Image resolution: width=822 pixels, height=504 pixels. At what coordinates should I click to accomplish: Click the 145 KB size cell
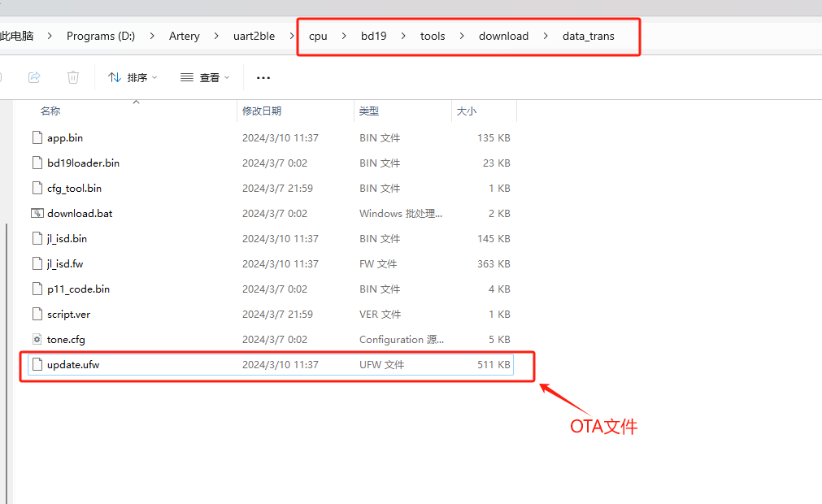[494, 239]
